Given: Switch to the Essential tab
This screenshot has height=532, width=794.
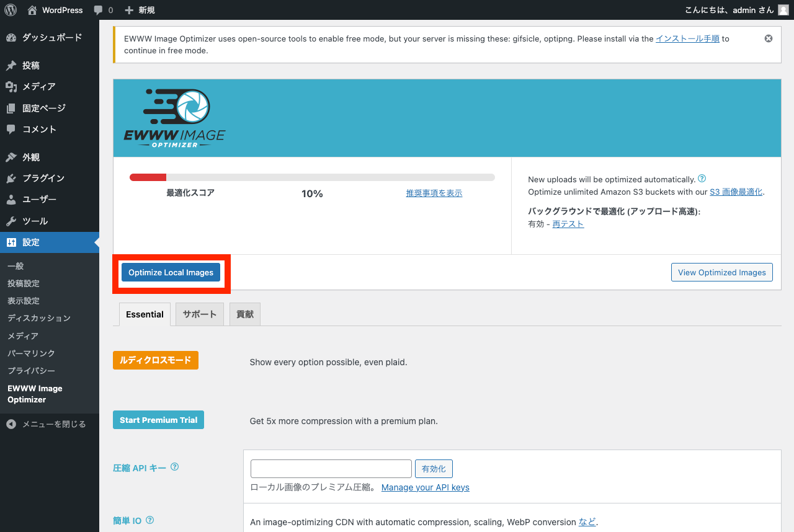Looking at the screenshot, I should [x=145, y=314].
